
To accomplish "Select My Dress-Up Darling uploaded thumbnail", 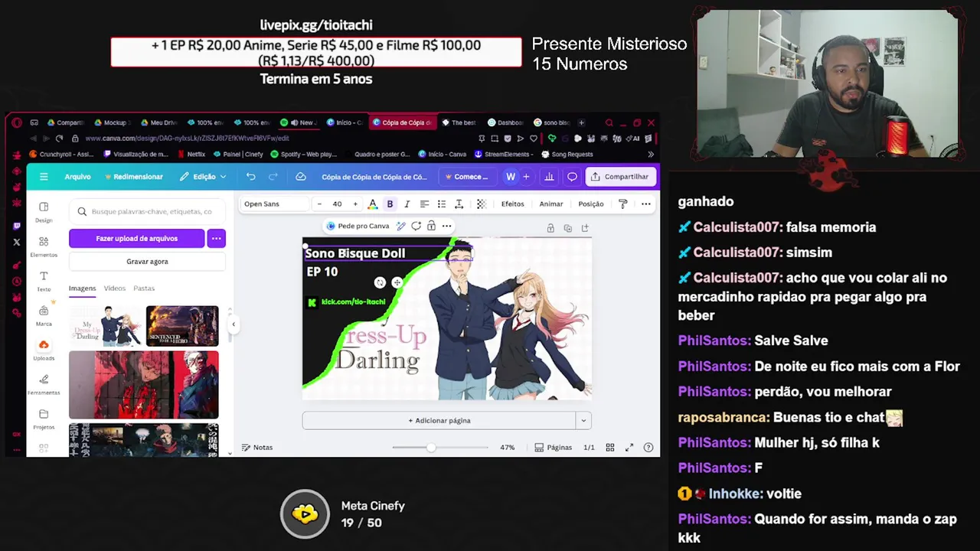I will pos(106,326).
